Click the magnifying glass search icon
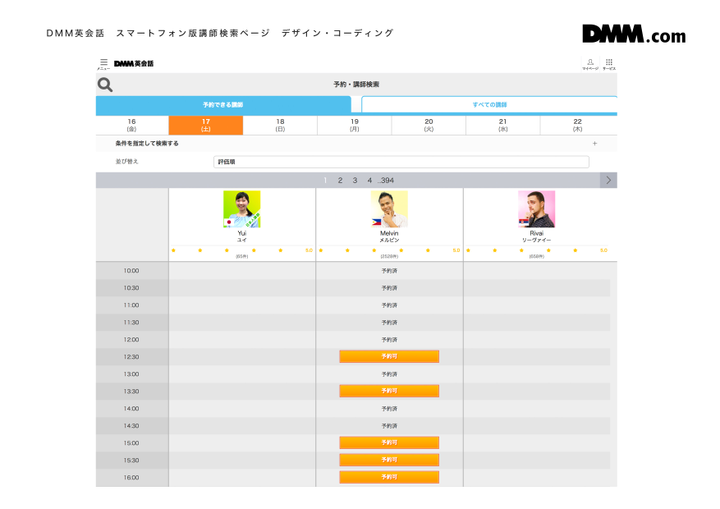This screenshot has height=509, width=720. 105,85
